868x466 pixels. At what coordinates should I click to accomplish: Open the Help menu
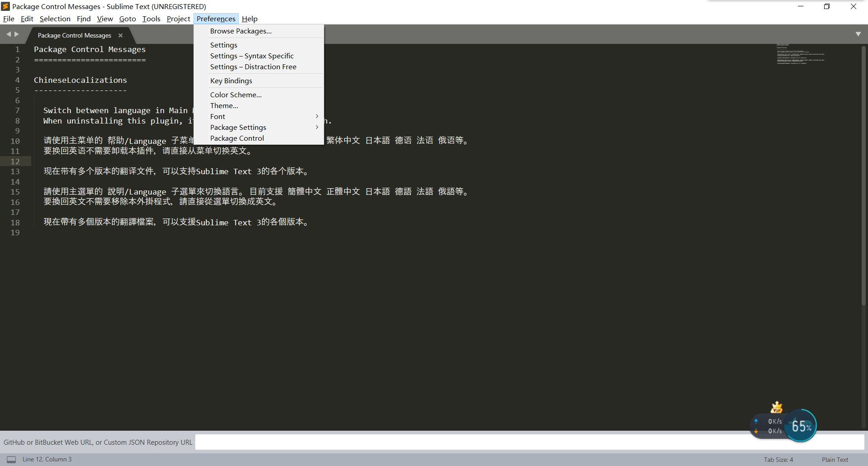coord(250,19)
